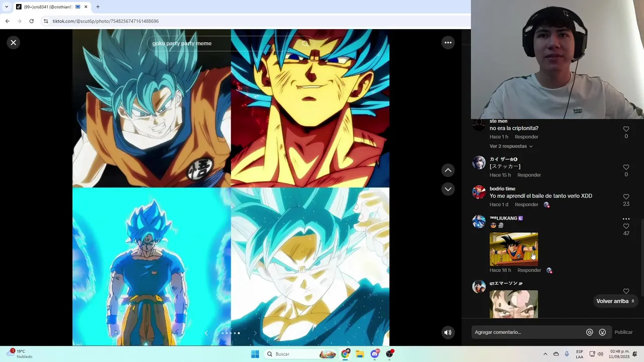Open the clock showing 02:48 p.m.
The height and width of the screenshot is (362, 644).
point(619,354)
